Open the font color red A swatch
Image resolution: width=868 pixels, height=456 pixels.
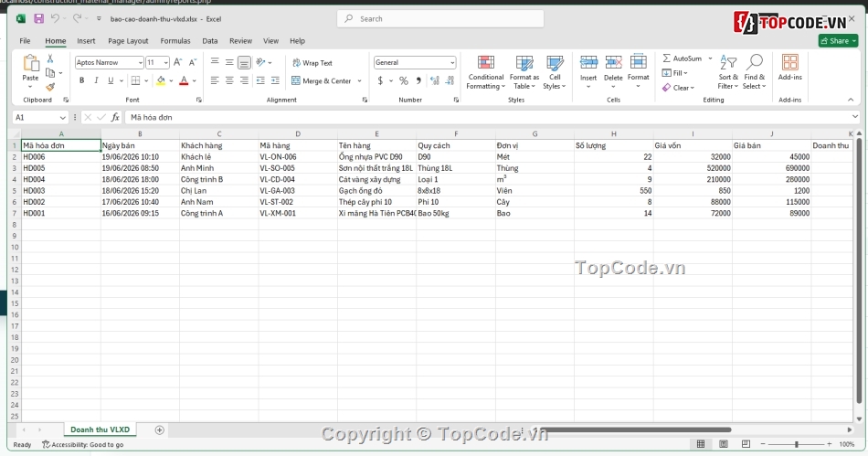click(184, 80)
